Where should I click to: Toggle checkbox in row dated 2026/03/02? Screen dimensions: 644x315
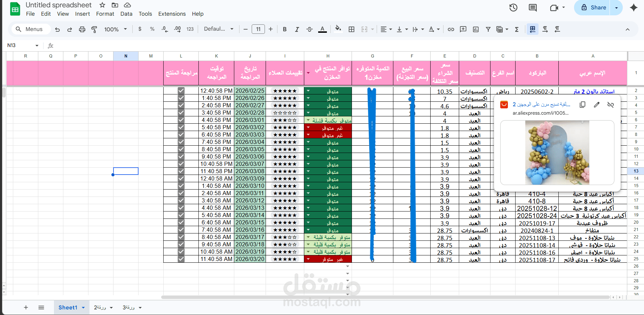click(181, 127)
